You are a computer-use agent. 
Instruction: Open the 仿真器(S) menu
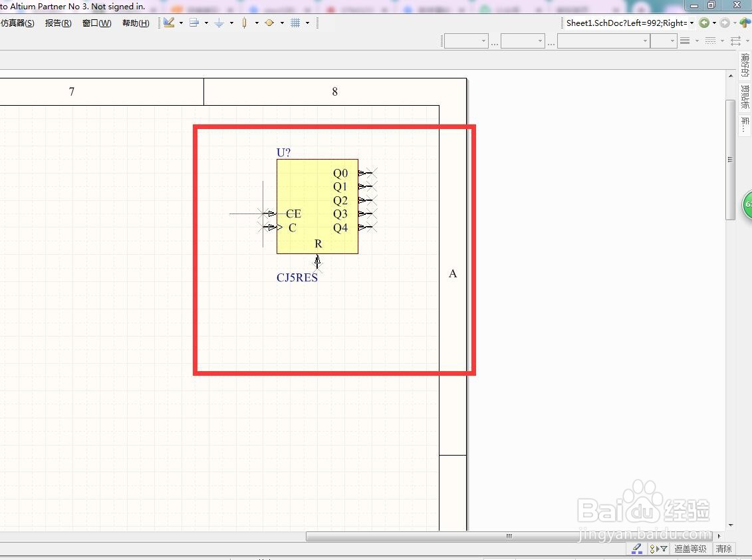[17, 23]
